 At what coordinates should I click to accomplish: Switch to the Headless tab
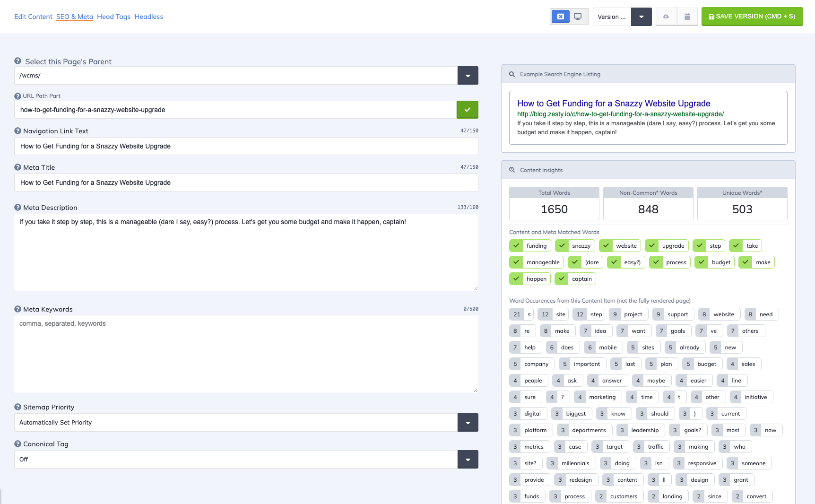(x=149, y=16)
